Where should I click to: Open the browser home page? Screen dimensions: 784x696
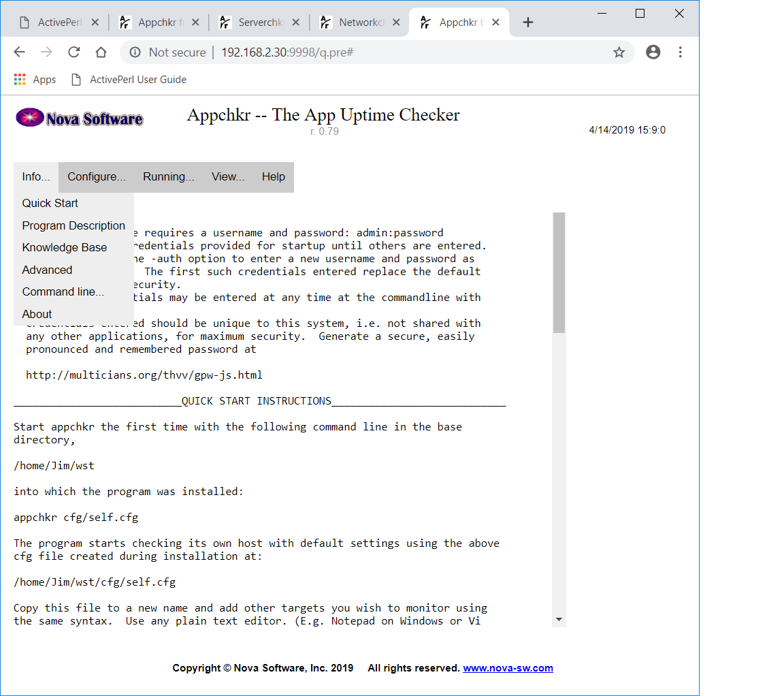point(101,52)
